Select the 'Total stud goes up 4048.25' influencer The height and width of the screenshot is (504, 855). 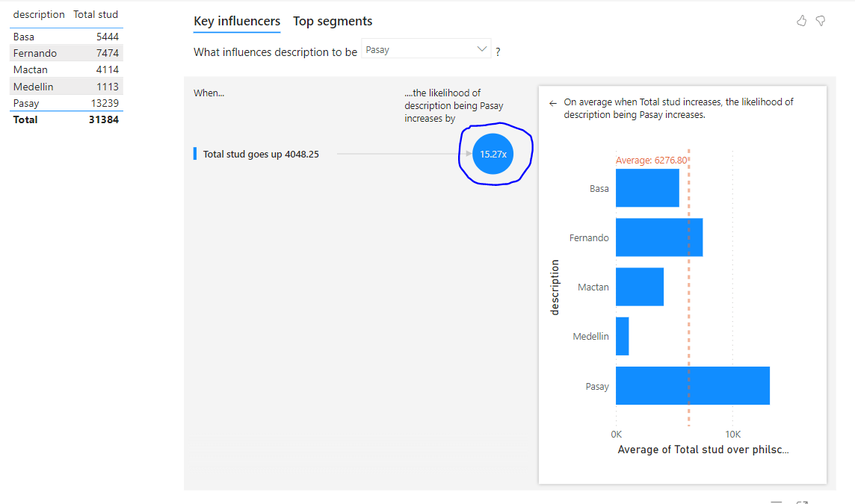[261, 155]
